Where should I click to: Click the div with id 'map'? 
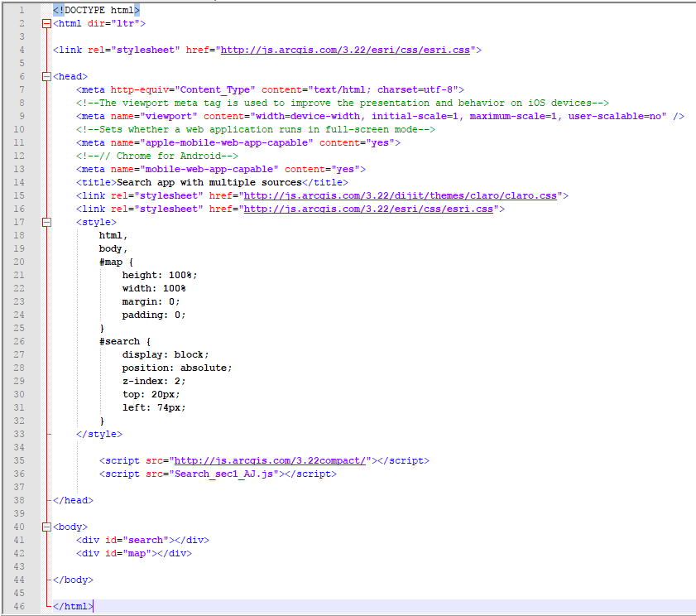(x=133, y=553)
